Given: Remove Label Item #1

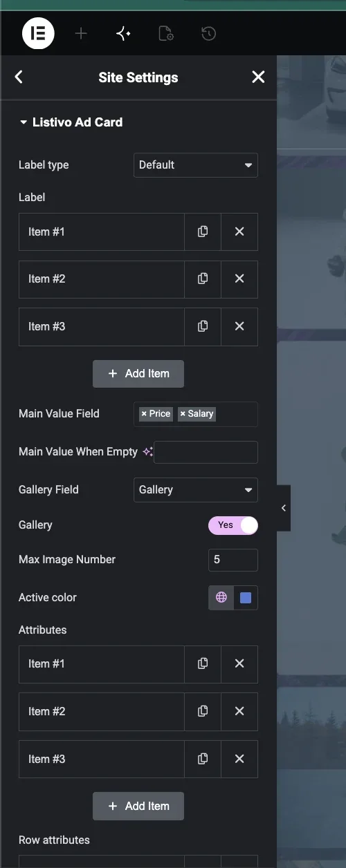Looking at the screenshot, I should coord(239,232).
